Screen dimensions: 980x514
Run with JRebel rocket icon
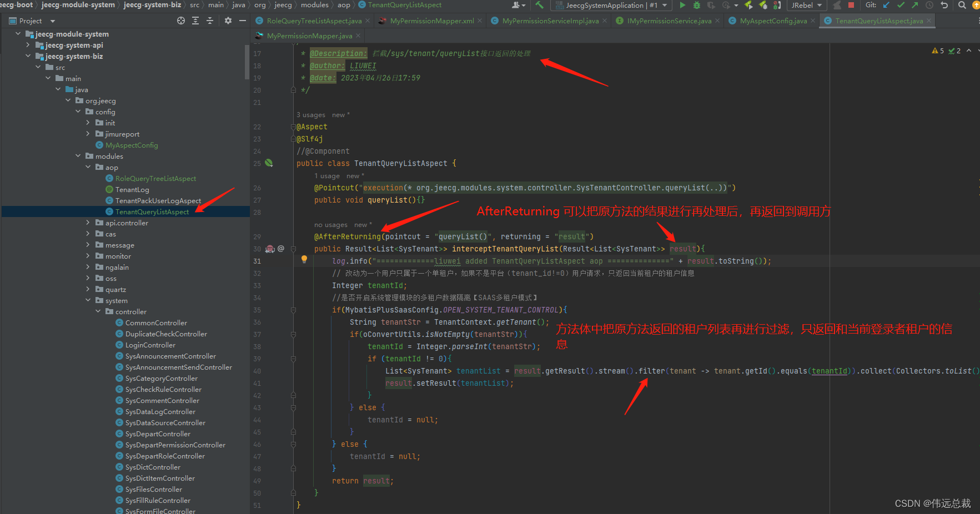pos(748,5)
